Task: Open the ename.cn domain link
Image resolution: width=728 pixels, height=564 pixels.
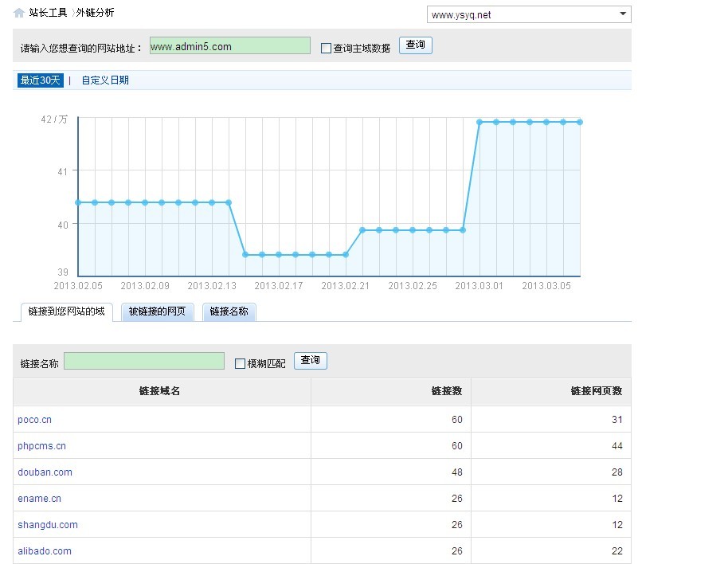Action: (x=39, y=499)
